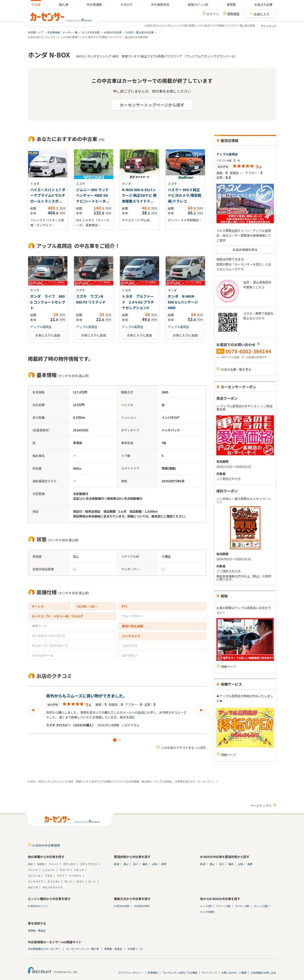Image resolution: width=304 pixels, height=980 pixels.
Task: Click the Apple shop logo icon
Action: point(227,291)
